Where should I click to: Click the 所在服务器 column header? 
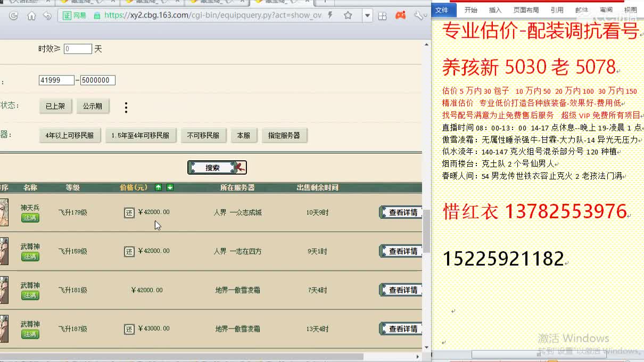pyautogui.click(x=237, y=187)
